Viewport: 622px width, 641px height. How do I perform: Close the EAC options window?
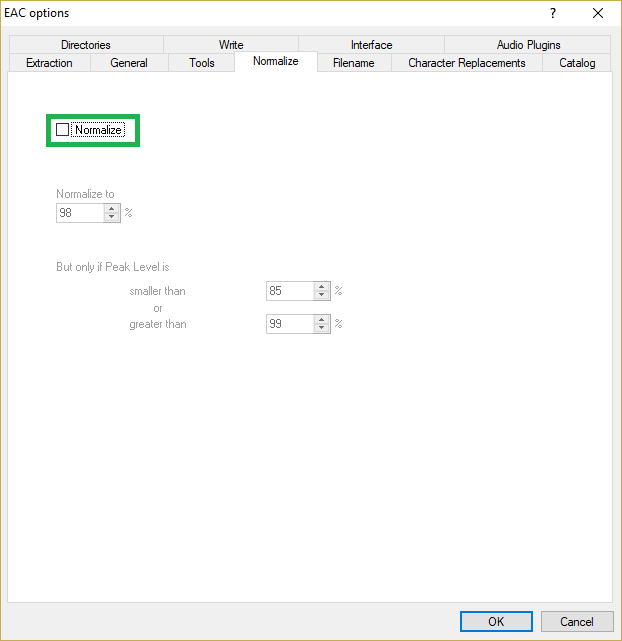[598, 13]
